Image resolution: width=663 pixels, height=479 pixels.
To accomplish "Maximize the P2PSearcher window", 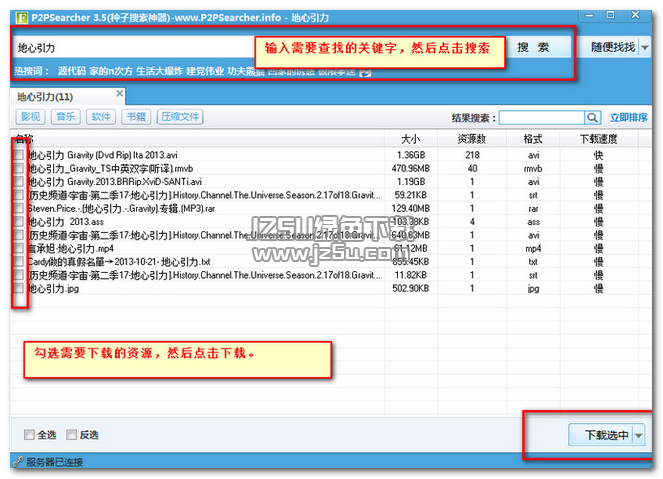I will pyautogui.click(x=610, y=15).
